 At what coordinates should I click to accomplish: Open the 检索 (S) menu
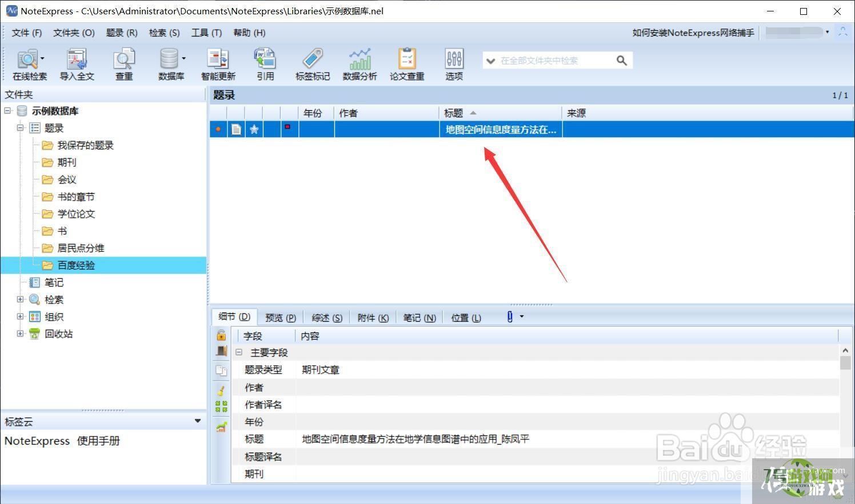(x=165, y=33)
